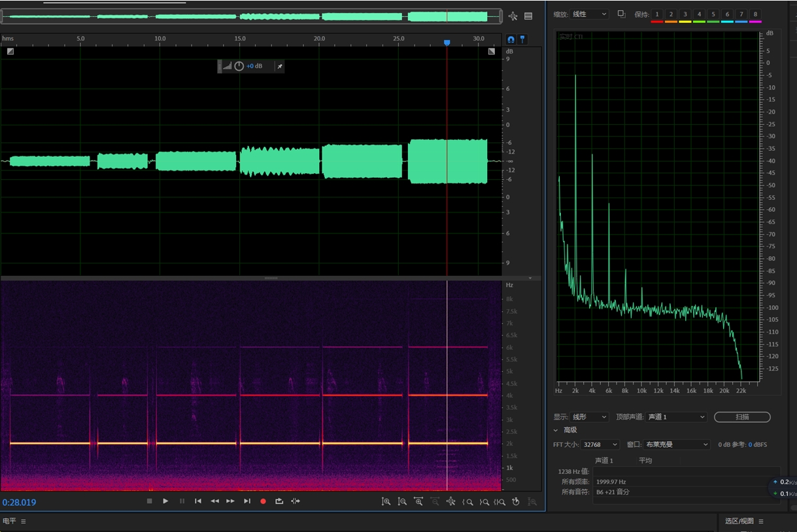The height and width of the screenshot is (532, 797).
Task: Click the Skip Selection icon in transport
Action: click(296, 501)
